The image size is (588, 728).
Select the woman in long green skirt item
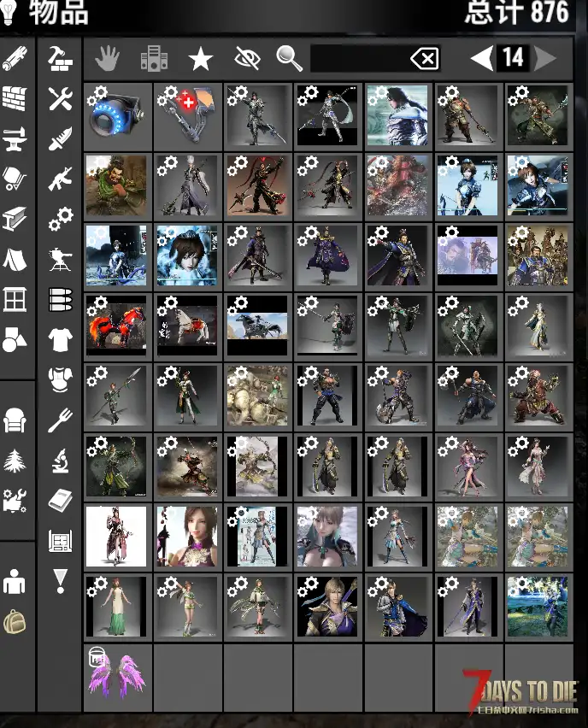pyautogui.click(x=118, y=608)
